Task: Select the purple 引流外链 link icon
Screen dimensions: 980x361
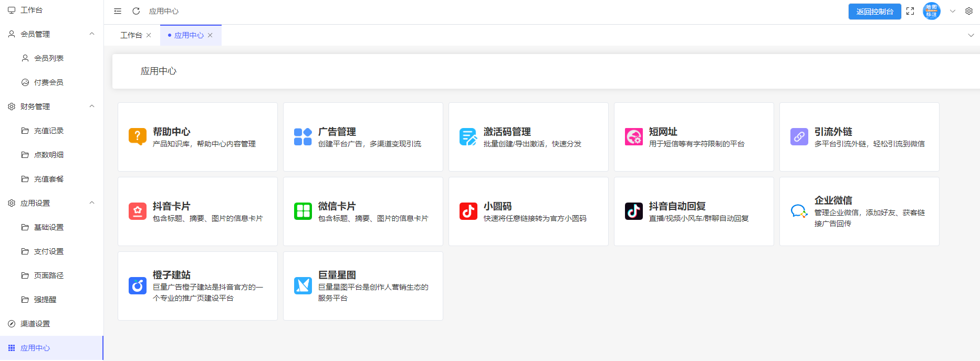Action: [799, 136]
